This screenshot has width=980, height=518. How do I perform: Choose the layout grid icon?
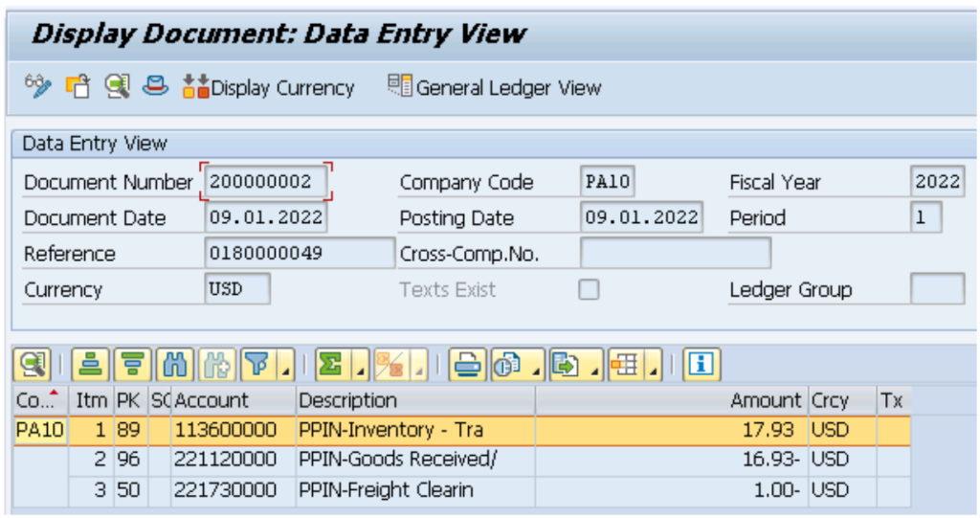coord(626,365)
